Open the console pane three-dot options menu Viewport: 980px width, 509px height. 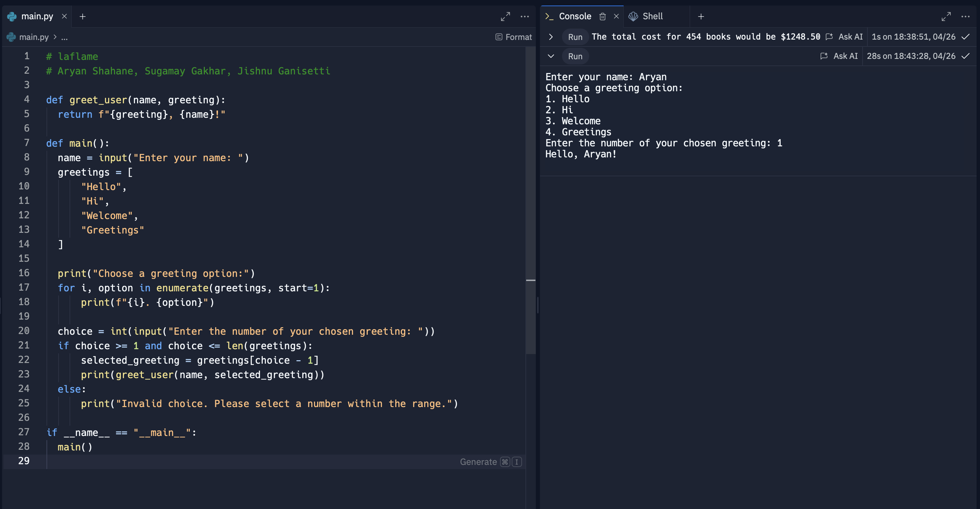(x=965, y=16)
